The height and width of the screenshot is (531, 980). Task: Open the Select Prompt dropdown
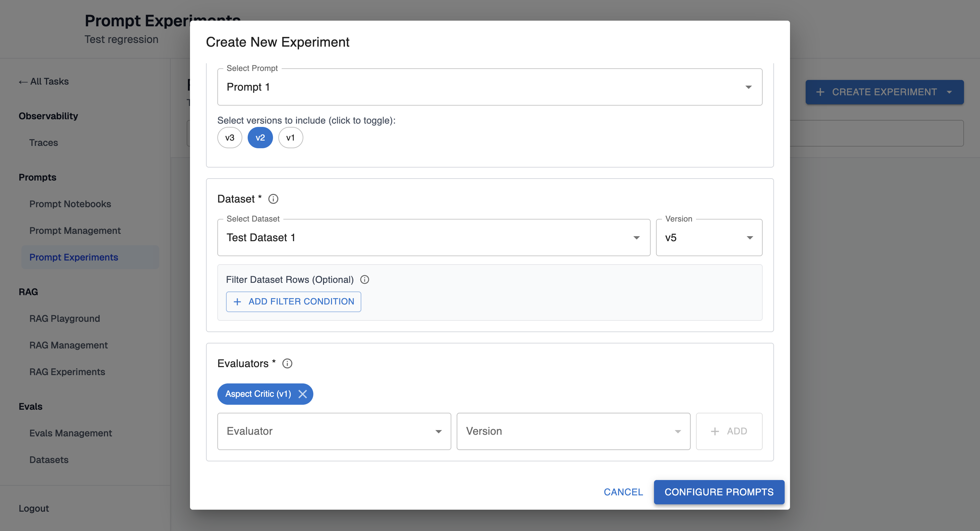click(489, 87)
